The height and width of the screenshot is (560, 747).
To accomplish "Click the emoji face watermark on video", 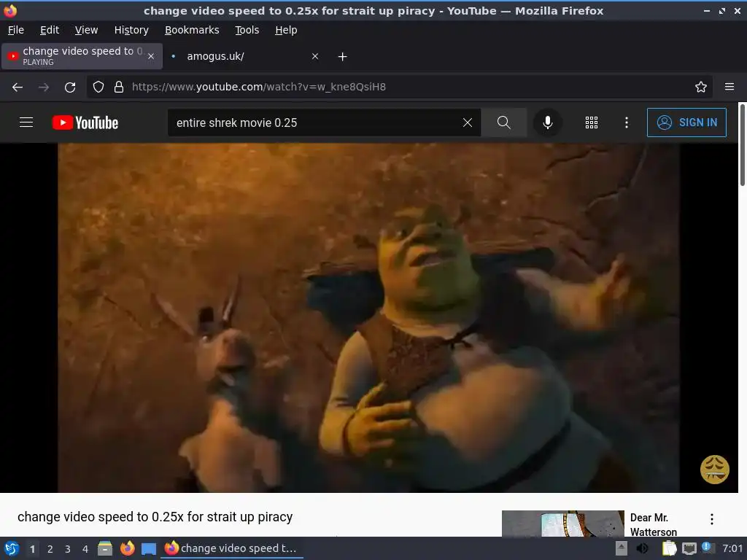I will tap(714, 470).
